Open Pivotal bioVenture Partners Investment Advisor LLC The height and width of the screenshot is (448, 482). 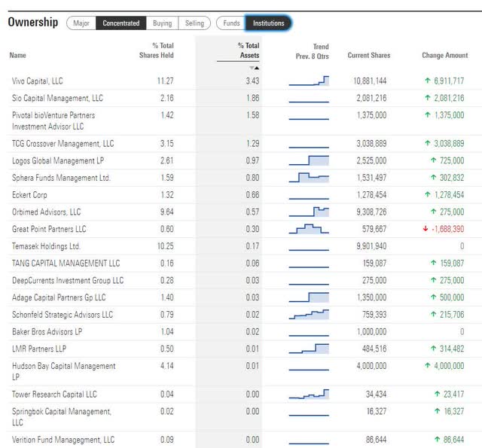(x=53, y=120)
